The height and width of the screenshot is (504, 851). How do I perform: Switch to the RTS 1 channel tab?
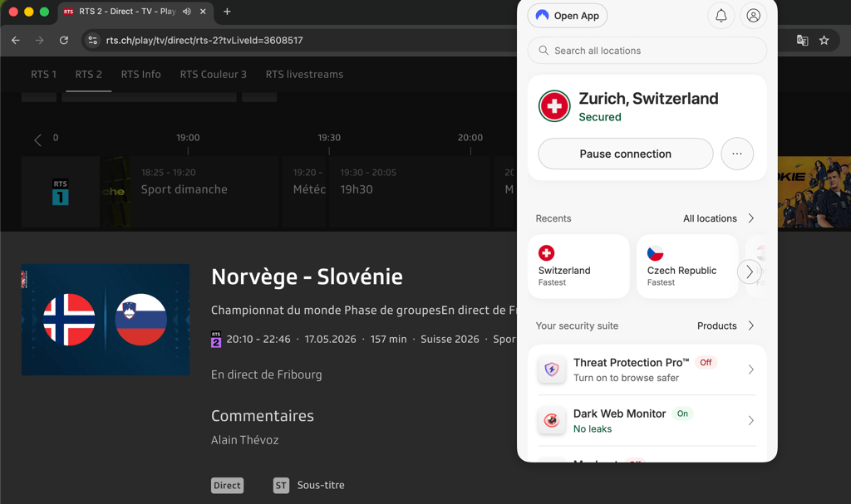(43, 75)
